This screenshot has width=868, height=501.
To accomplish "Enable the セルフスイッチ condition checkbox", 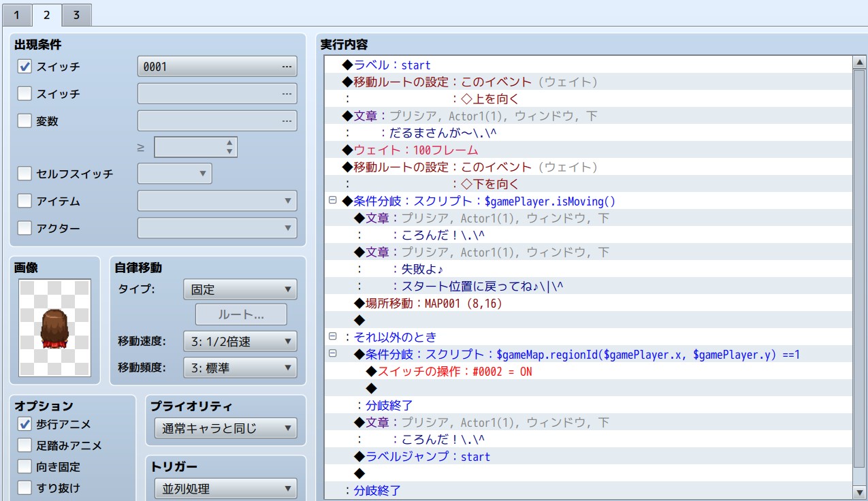I will tap(25, 174).
